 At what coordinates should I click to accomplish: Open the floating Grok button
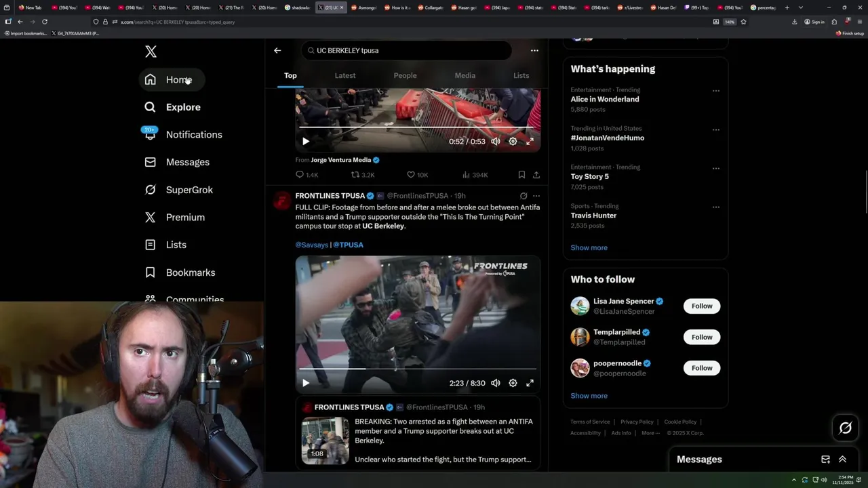(x=846, y=428)
